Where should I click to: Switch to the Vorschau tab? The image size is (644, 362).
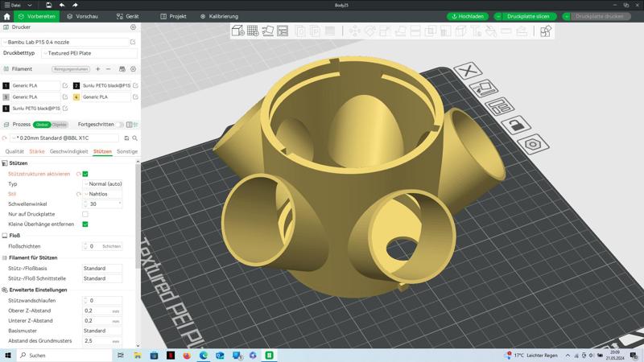pyautogui.click(x=83, y=16)
